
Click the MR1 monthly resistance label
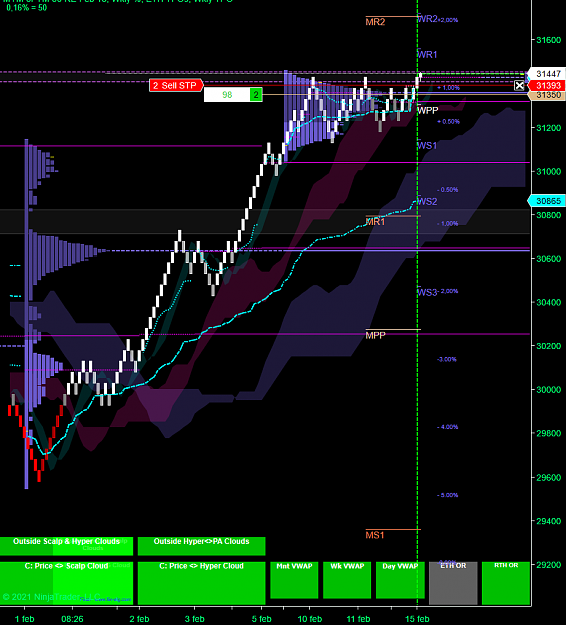click(375, 222)
